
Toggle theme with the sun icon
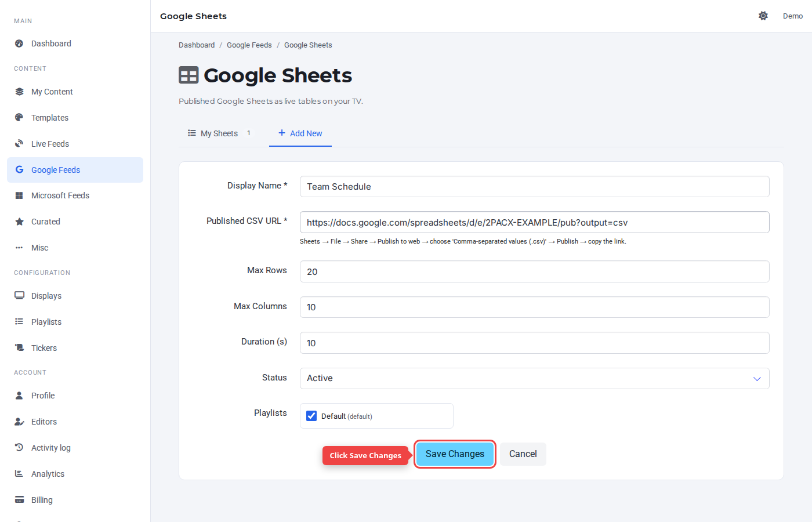tap(763, 16)
